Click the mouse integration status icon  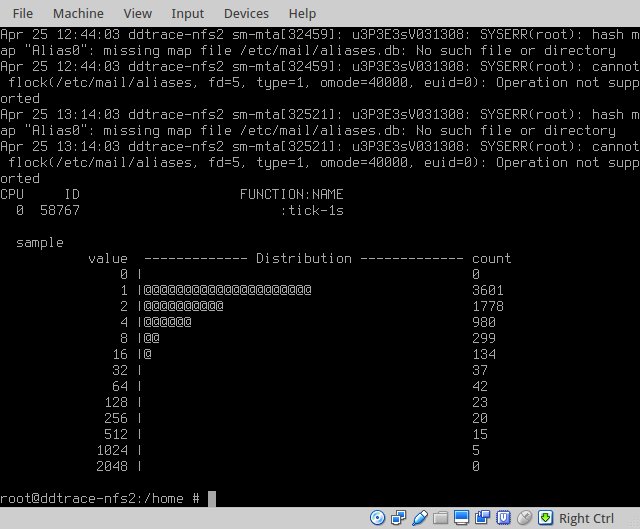coord(525,518)
